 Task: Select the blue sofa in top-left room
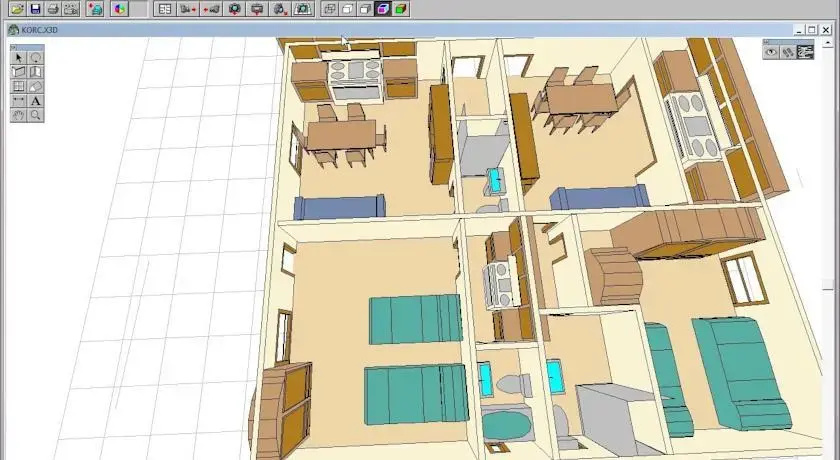tap(340, 207)
